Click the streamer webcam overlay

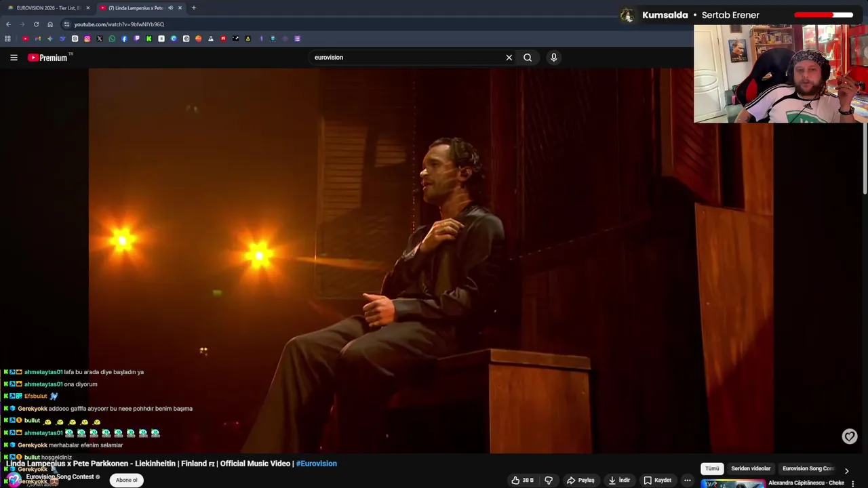(781, 74)
